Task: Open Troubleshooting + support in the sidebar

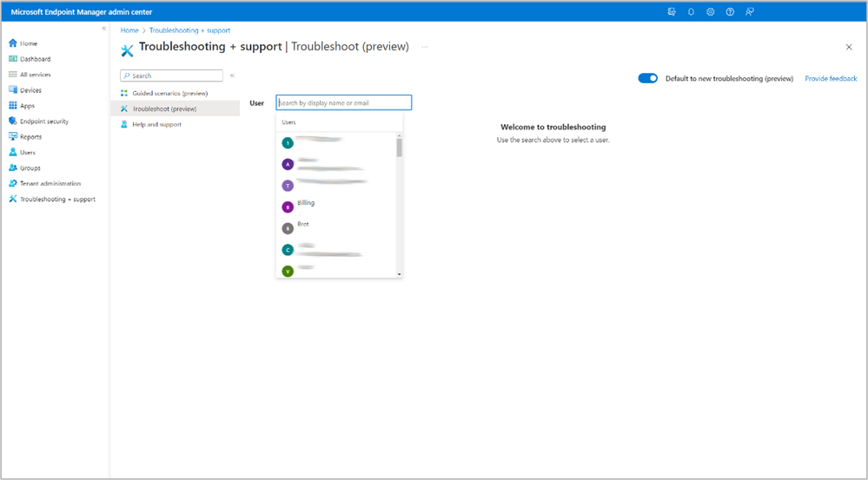Action: (x=52, y=199)
